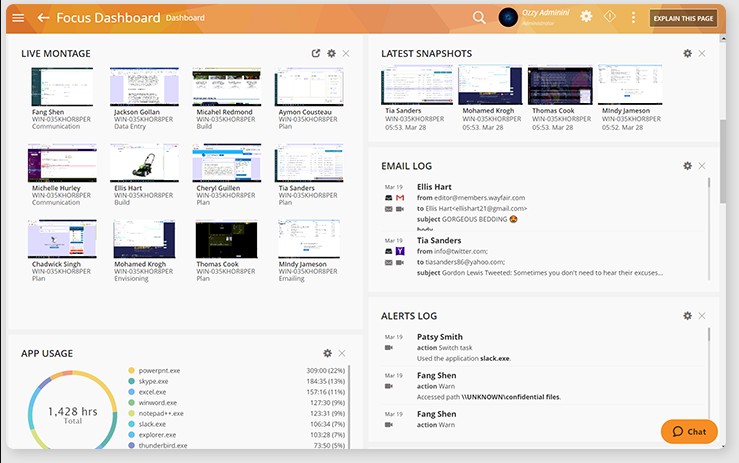
Task: Click the back arrow beside Focus Dashboard
Action: coord(43,18)
